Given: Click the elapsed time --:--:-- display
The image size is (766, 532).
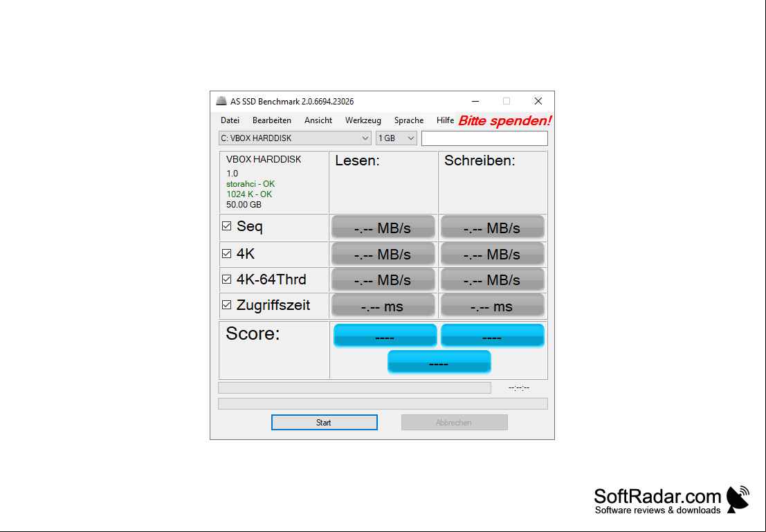Looking at the screenshot, I should (x=519, y=388).
